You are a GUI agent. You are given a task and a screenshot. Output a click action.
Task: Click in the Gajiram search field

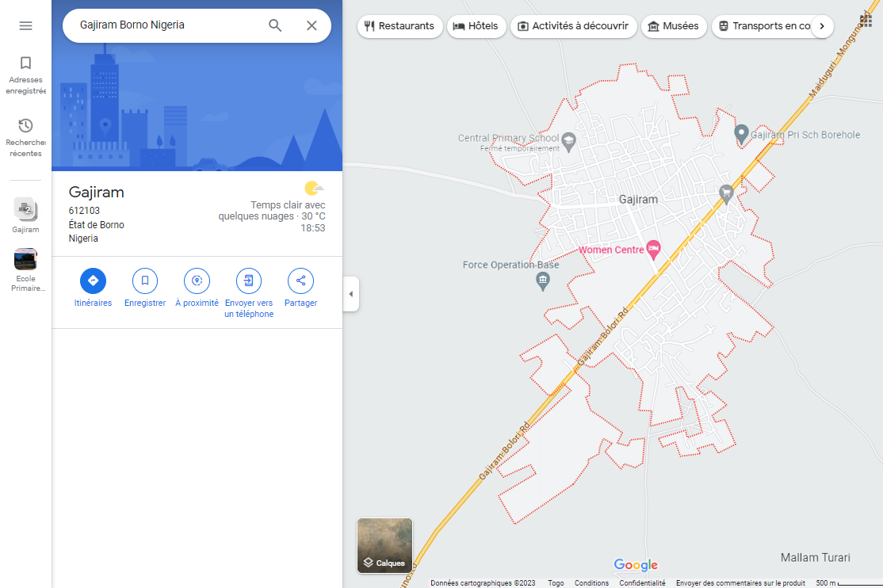(x=166, y=25)
